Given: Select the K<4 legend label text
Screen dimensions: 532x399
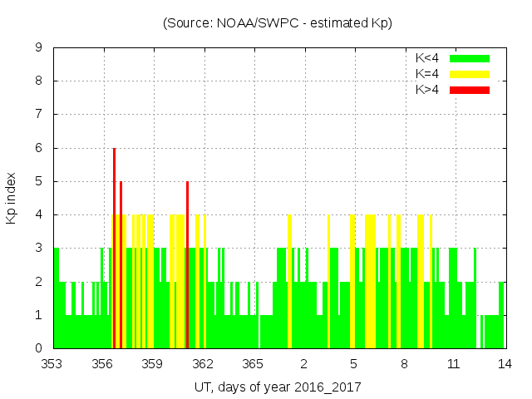Looking at the screenshot, I should pos(428,58).
